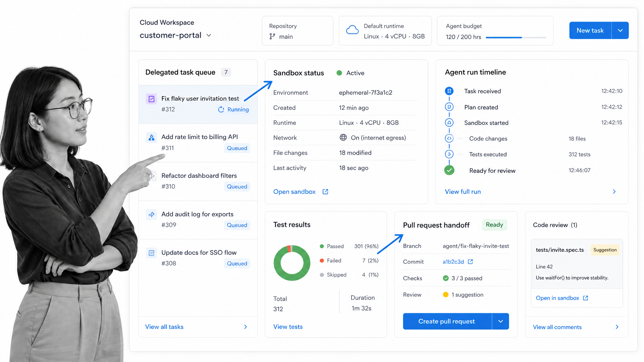Image resolution: width=644 pixels, height=362 pixels.
Task: Click the Code changes timeline icon
Action: [449, 138]
